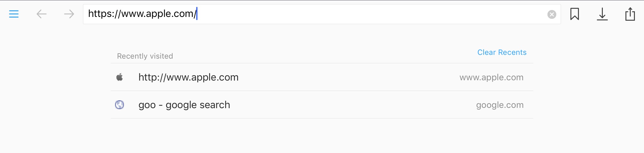Open the http://www.apple.com recent entry
Viewport: 644px width, 153px height.
tap(322, 77)
